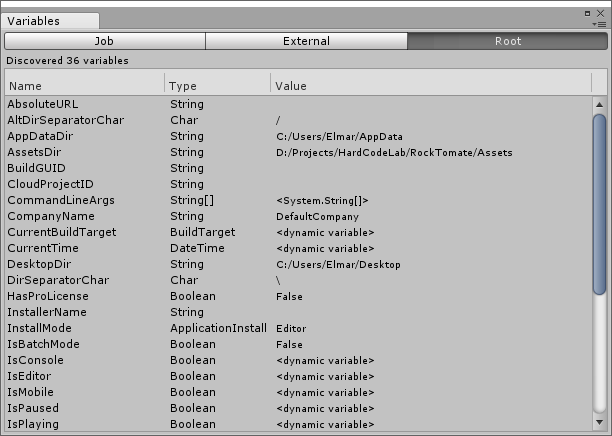The height and width of the screenshot is (436, 612).
Task: Switch to the External variables view
Action: (x=306, y=41)
